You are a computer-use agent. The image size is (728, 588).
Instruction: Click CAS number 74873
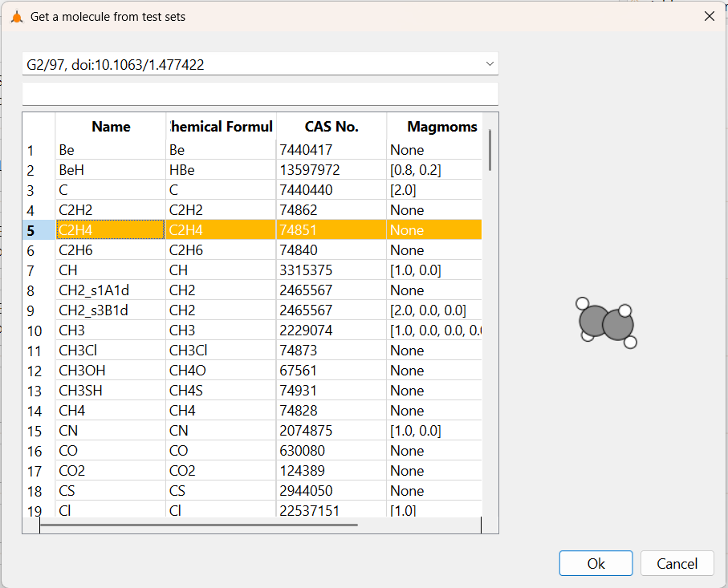tap(331, 350)
